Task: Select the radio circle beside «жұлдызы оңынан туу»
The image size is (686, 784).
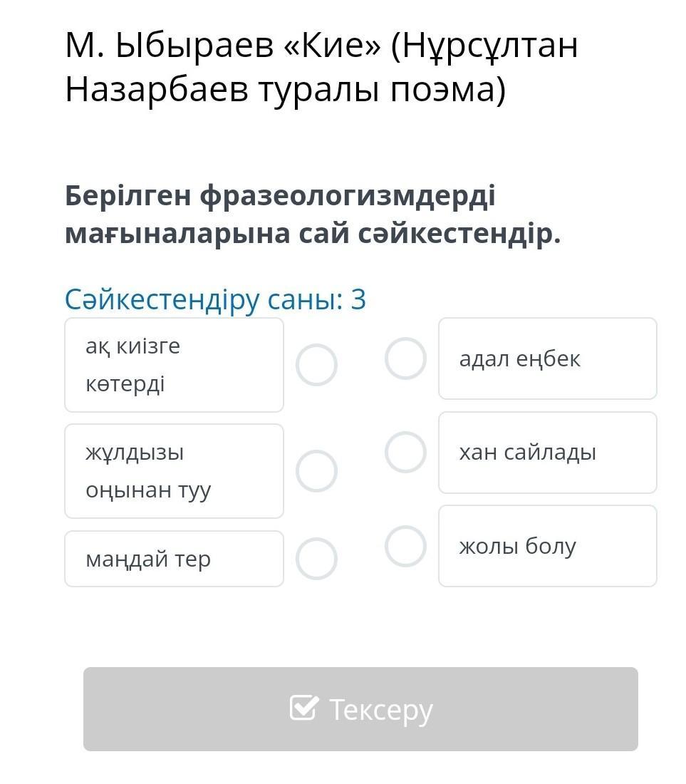Action: coord(316,471)
